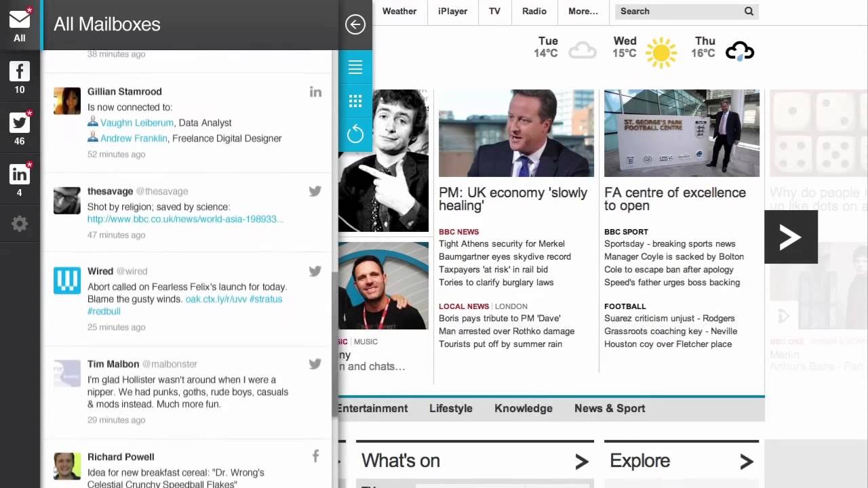868x488 pixels.
Task: Click Wednesday sunny weather icon
Action: 661,52
